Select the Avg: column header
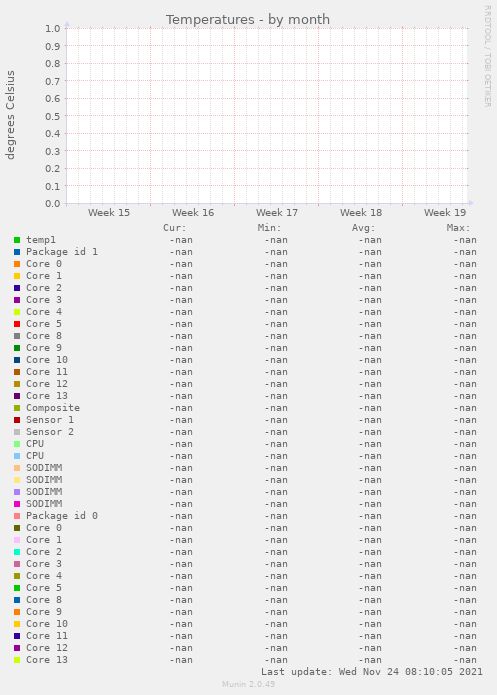Screen dimensions: 497x695 364,228
